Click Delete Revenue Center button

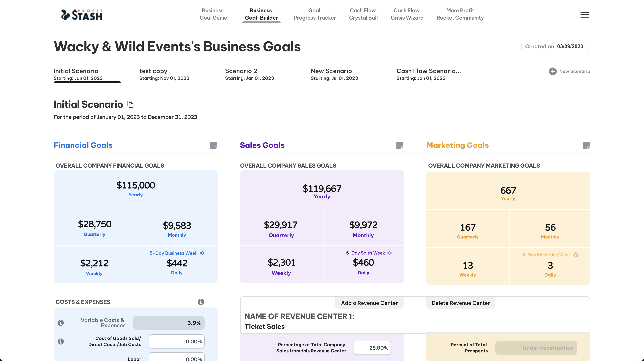(460, 303)
